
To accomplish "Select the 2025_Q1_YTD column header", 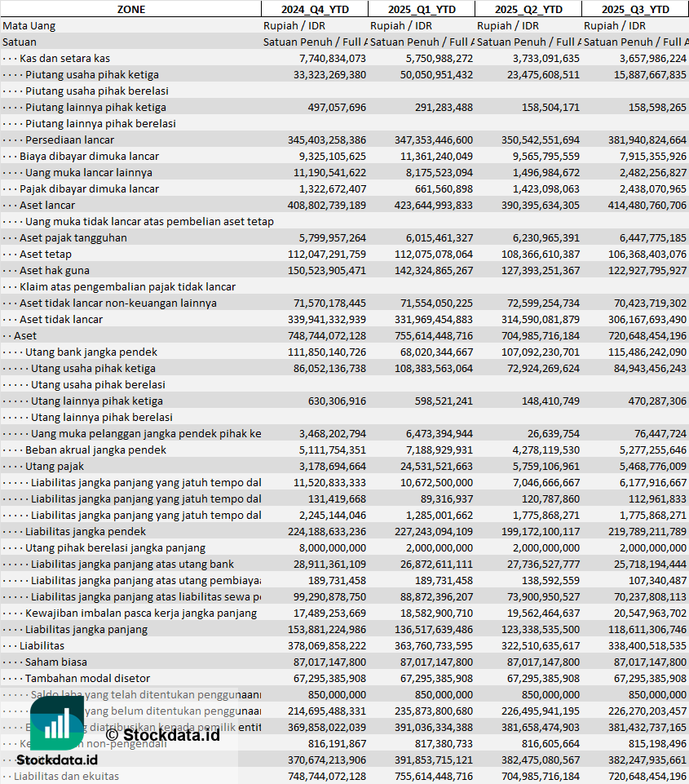I will pyautogui.click(x=422, y=9).
